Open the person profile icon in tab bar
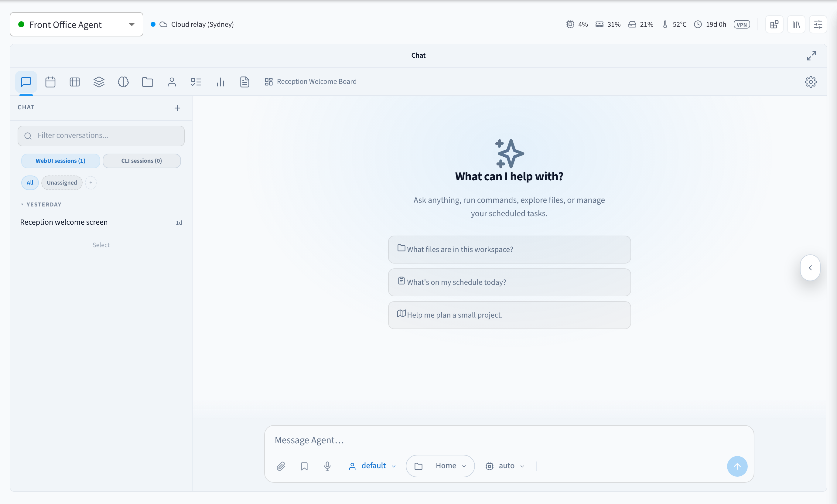This screenshot has height=504, width=837. (172, 82)
